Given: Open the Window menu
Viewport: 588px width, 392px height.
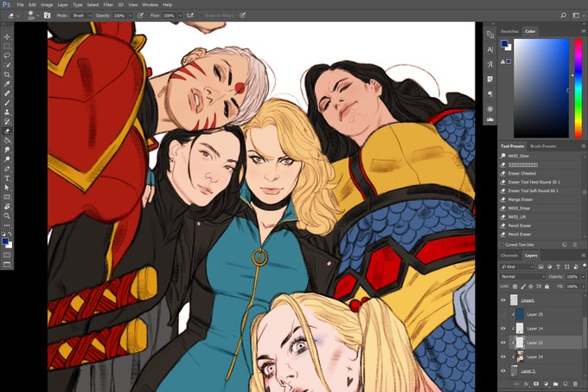Looking at the screenshot, I should pos(150,5).
